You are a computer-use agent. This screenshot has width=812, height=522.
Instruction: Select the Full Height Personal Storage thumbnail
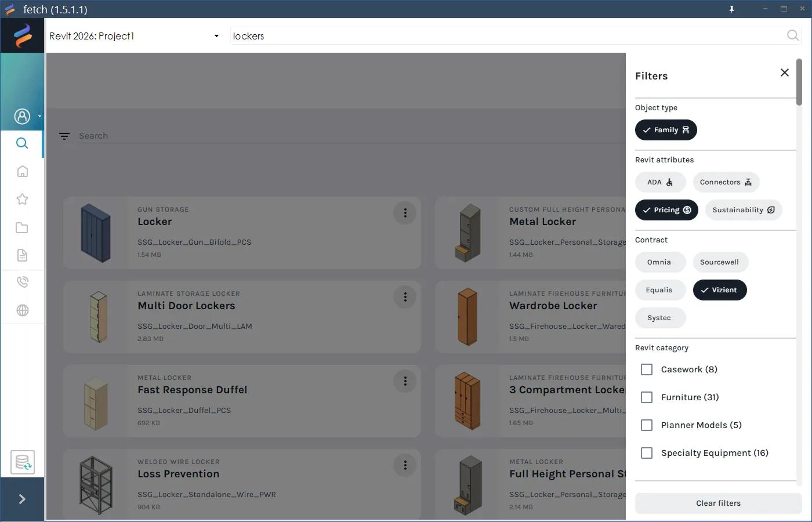click(469, 485)
